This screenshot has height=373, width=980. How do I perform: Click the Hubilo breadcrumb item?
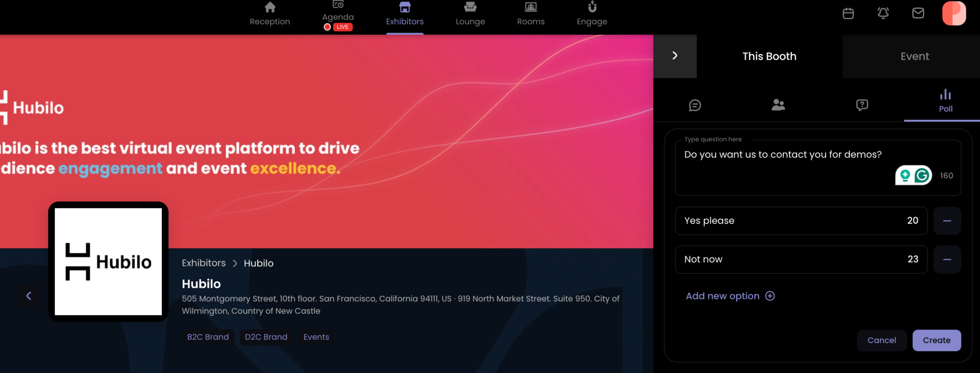tap(258, 263)
